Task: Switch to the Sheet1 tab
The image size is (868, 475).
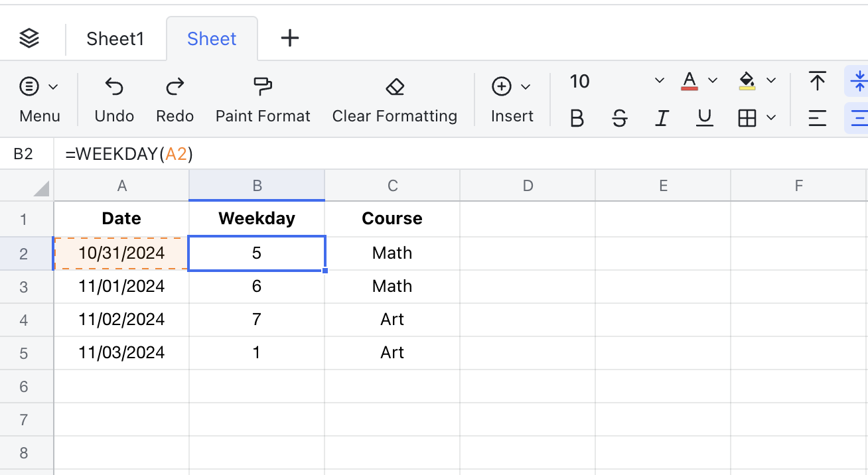Action: (114, 38)
